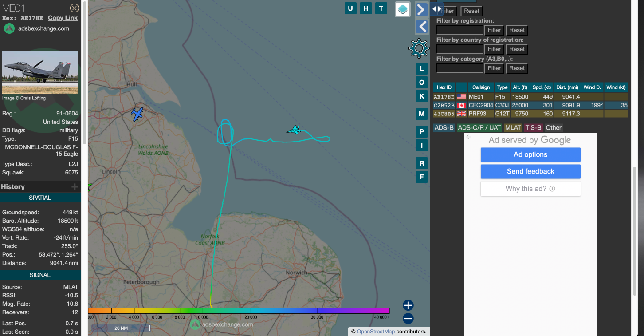Screen dimensions: 644x336
Task: Click the Why this ad? button
Action: 530,189
